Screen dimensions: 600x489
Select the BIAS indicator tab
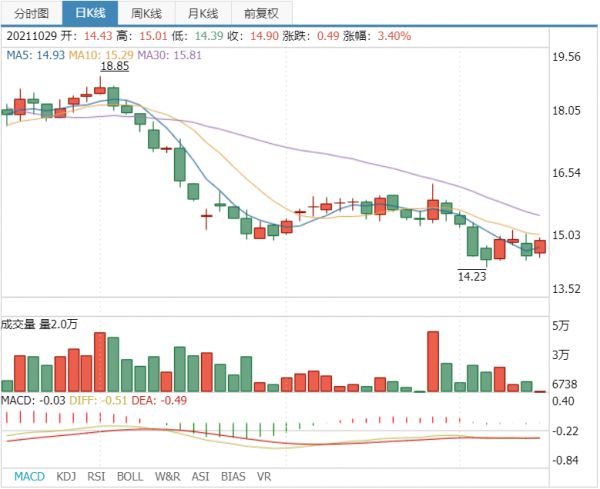pyautogui.click(x=233, y=477)
